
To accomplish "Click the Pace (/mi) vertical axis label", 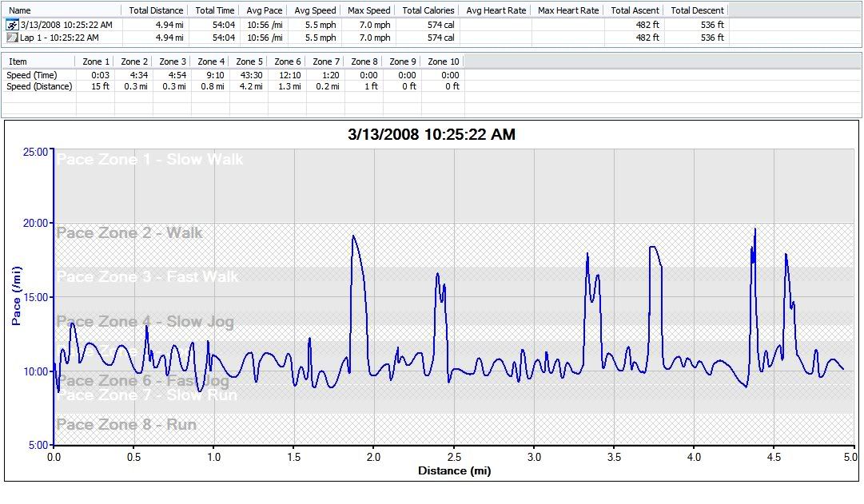I will (x=16, y=298).
